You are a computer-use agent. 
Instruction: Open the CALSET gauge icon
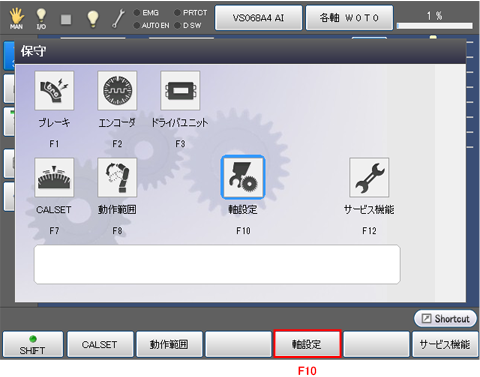(54, 178)
